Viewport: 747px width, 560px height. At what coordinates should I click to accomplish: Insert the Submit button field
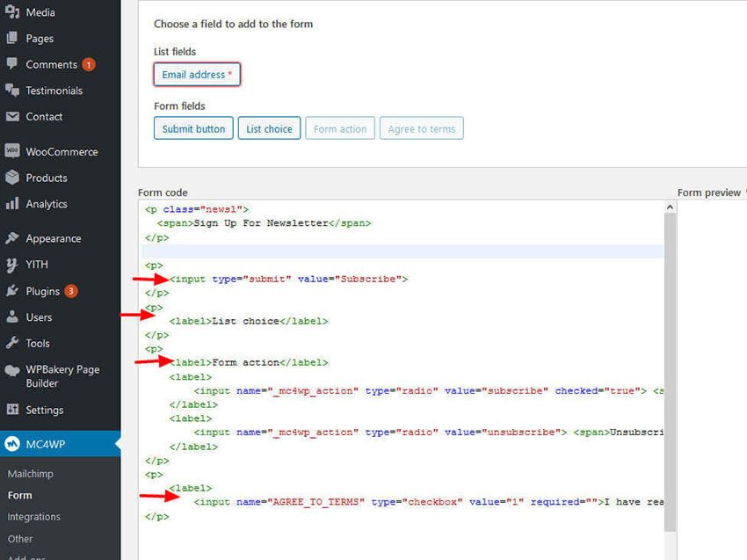pos(193,128)
